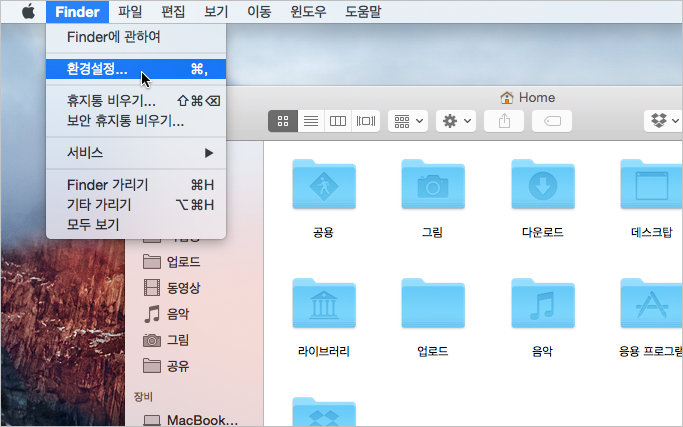Open the 편집 menu
This screenshot has width=683, height=427.
click(x=173, y=12)
